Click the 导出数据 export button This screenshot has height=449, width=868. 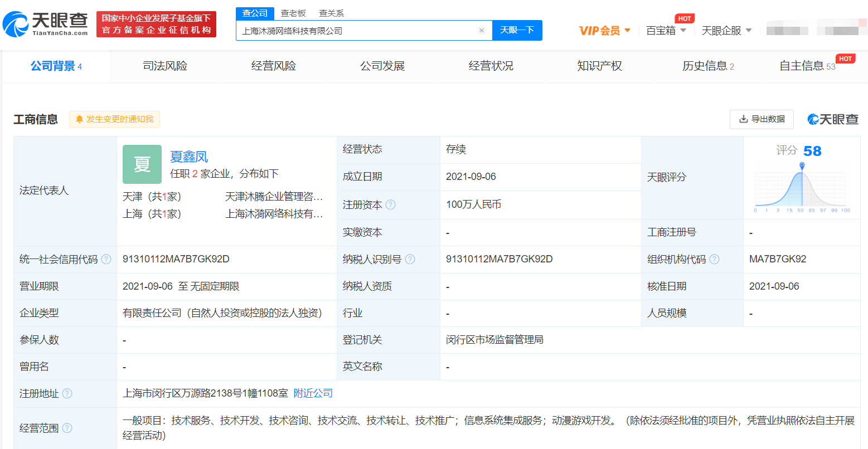click(x=762, y=119)
